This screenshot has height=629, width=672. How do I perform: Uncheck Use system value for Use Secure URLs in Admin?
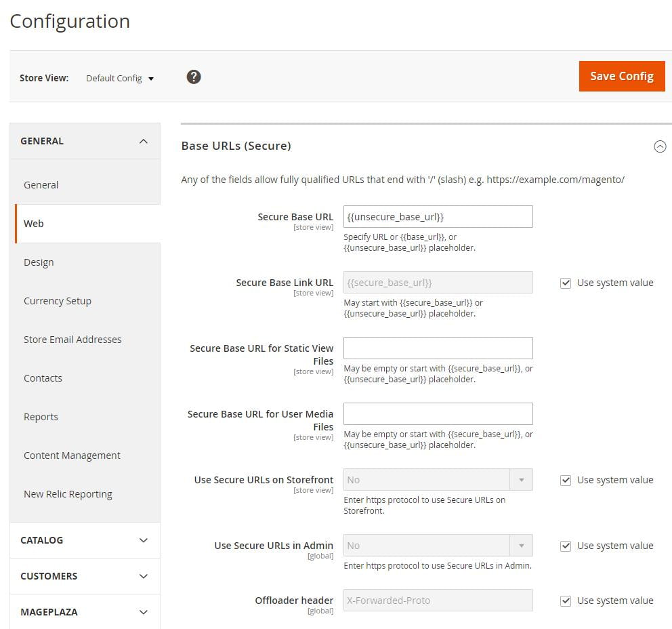566,546
